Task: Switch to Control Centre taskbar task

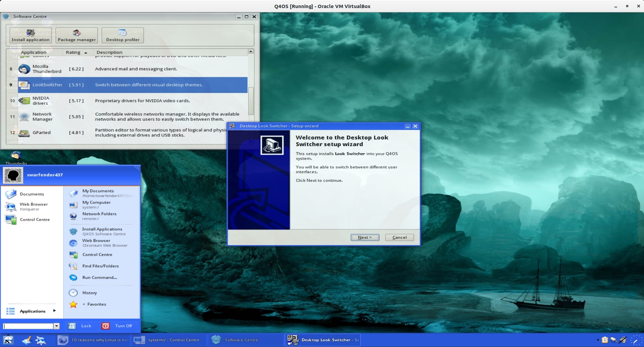Action: point(169,340)
